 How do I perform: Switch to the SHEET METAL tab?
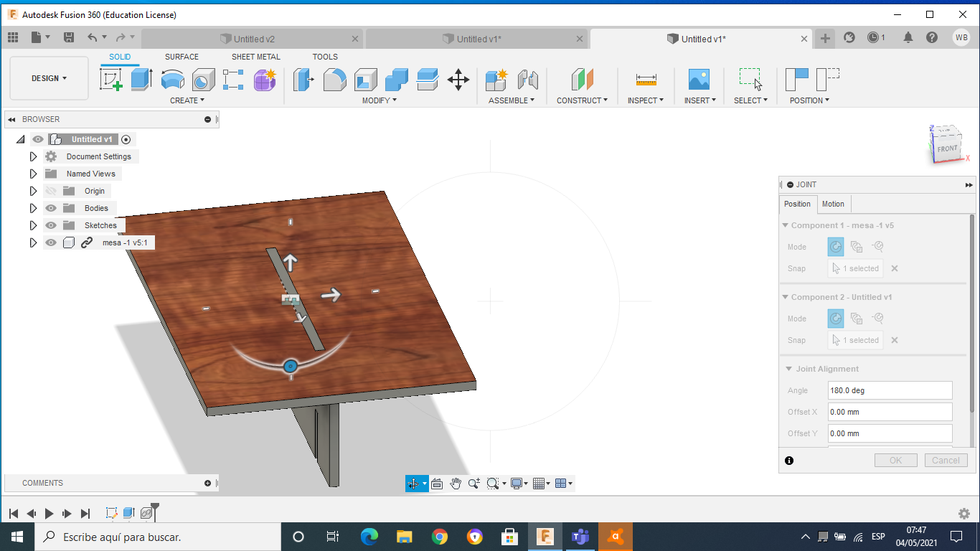tap(256, 57)
